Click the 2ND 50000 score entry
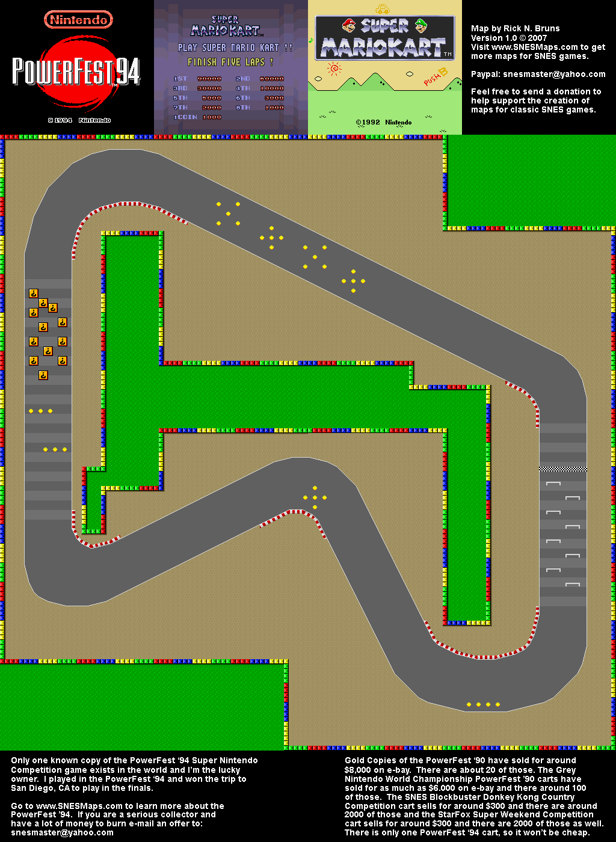Image resolution: width=616 pixels, height=842 pixels. 260,79
